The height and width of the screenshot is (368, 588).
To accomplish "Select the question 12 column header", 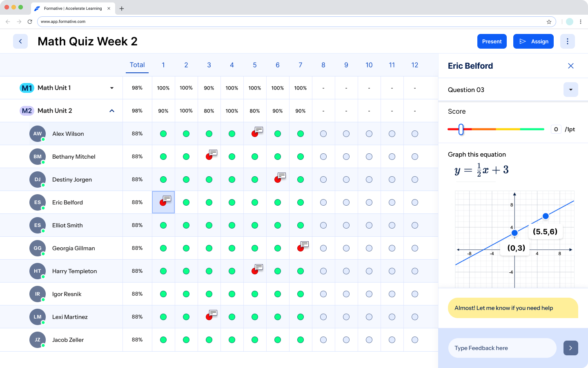I will tap(414, 65).
